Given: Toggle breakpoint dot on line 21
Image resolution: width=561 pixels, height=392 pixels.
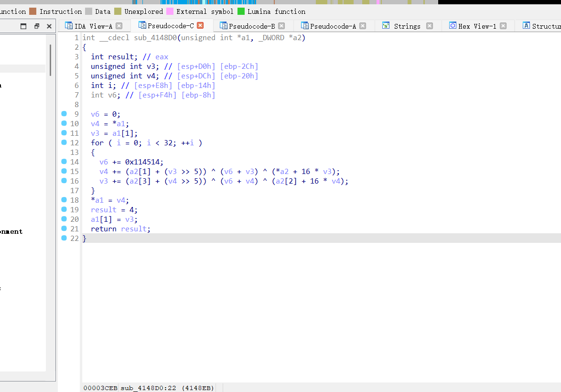Looking at the screenshot, I should [x=64, y=228].
